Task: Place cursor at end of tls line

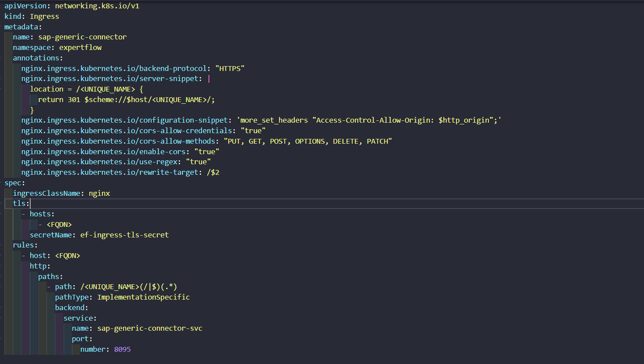Action: [x=30, y=204]
